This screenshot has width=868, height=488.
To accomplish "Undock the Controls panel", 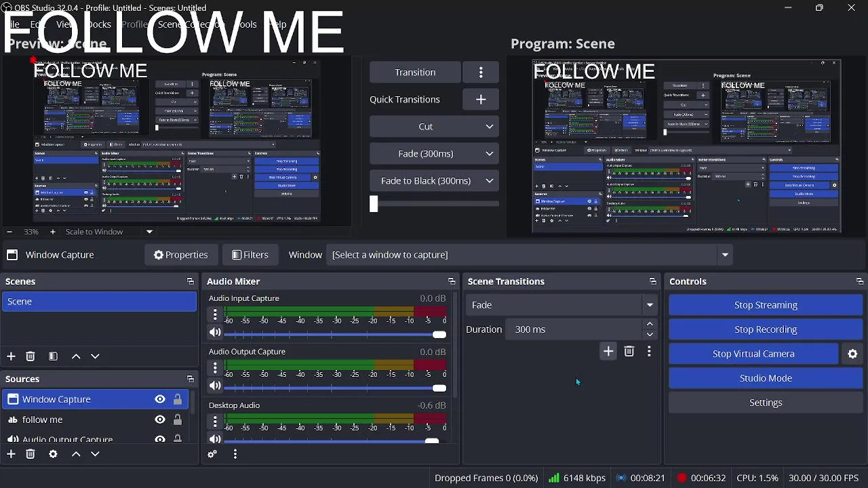I will pos(860,281).
